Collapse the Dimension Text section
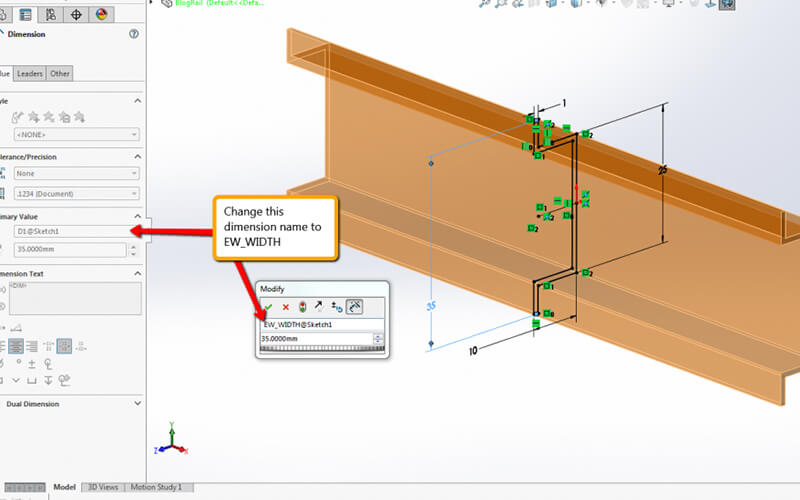The height and width of the screenshot is (500, 800). pyautogui.click(x=137, y=273)
